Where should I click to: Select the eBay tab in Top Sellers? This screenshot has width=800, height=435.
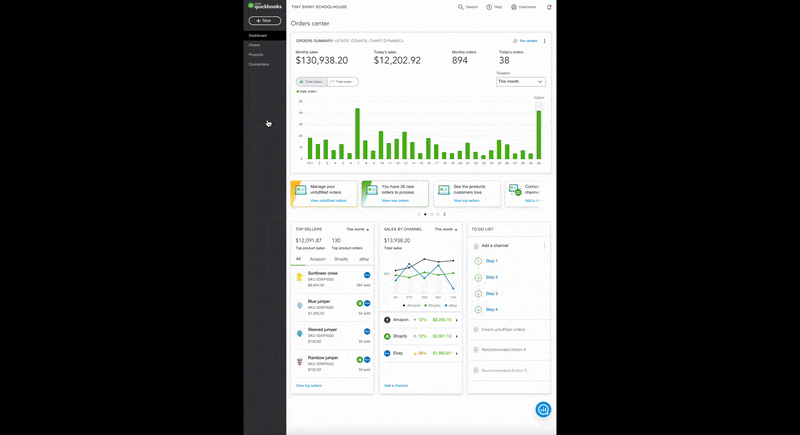click(364, 259)
